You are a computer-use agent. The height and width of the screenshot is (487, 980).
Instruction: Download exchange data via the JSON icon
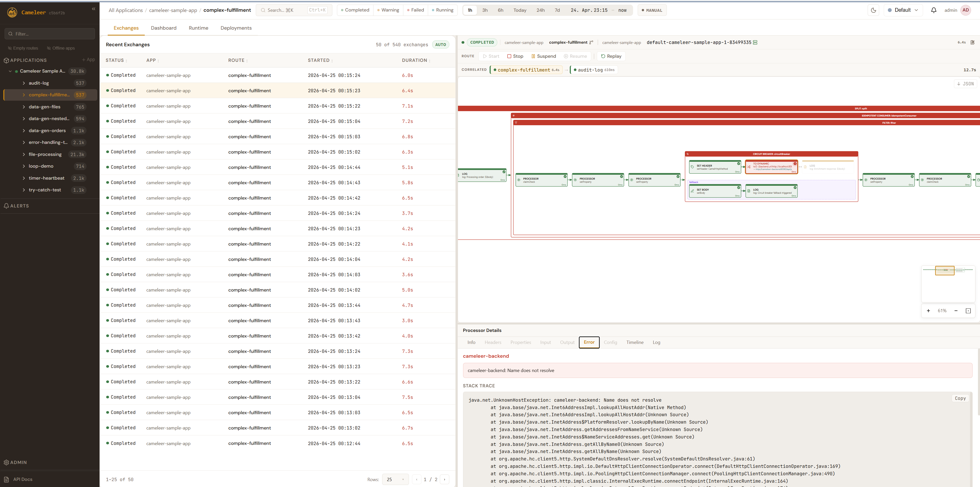click(965, 83)
